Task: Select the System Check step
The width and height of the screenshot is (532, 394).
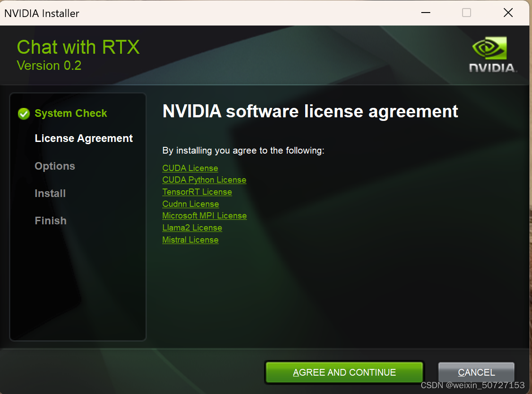Action: tap(70, 113)
